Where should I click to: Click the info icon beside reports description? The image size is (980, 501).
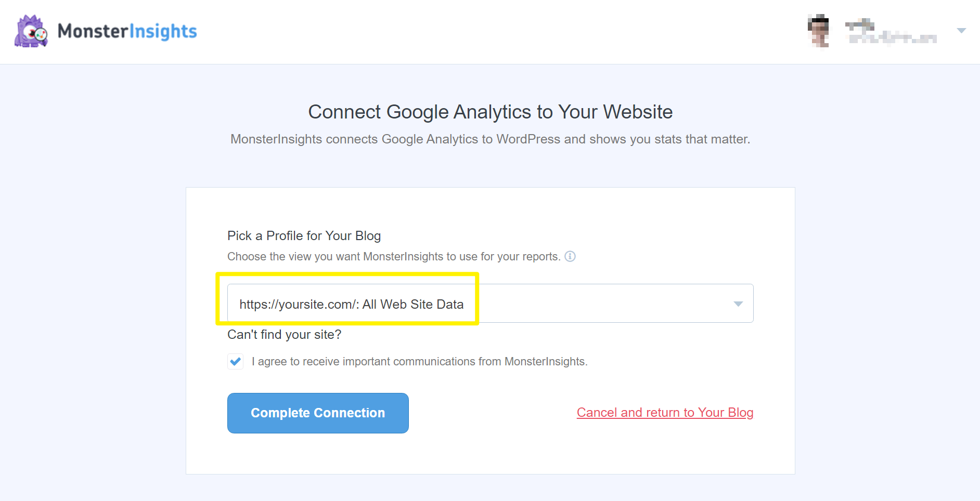(570, 256)
